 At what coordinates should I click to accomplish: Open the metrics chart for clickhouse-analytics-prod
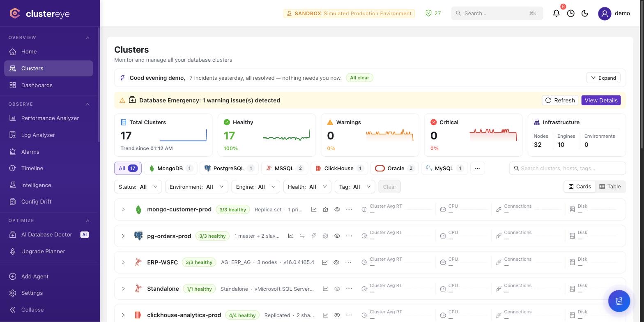pyautogui.click(x=325, y=315)
